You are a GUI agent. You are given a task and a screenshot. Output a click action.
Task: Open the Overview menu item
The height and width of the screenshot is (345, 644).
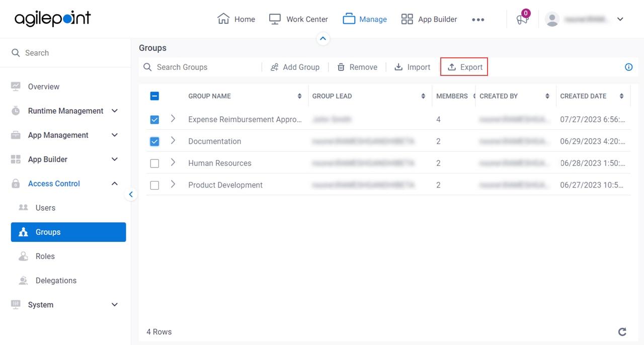pos(43,87)
